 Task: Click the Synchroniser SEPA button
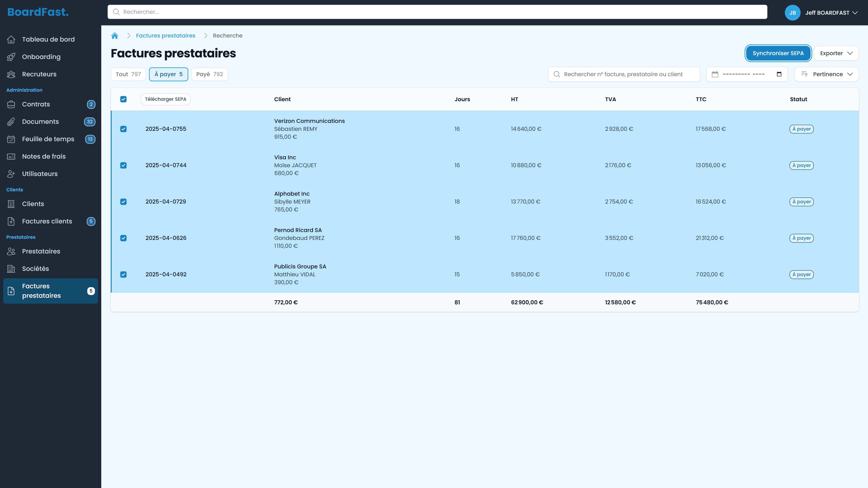click(778, 53)
